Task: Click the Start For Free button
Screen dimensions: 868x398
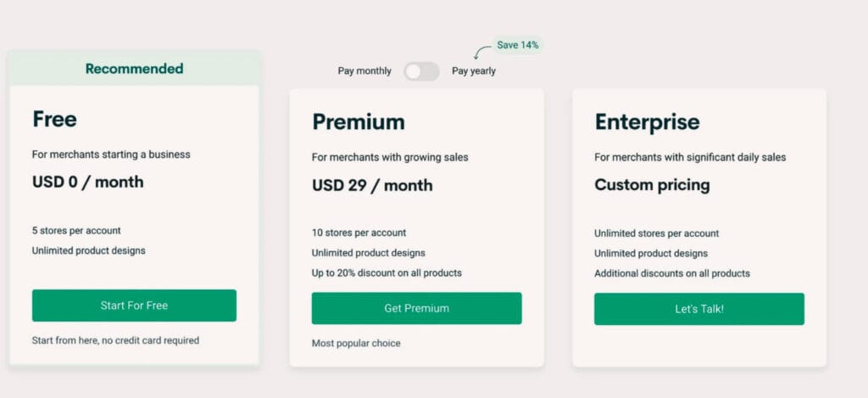Action: (134, 306)
